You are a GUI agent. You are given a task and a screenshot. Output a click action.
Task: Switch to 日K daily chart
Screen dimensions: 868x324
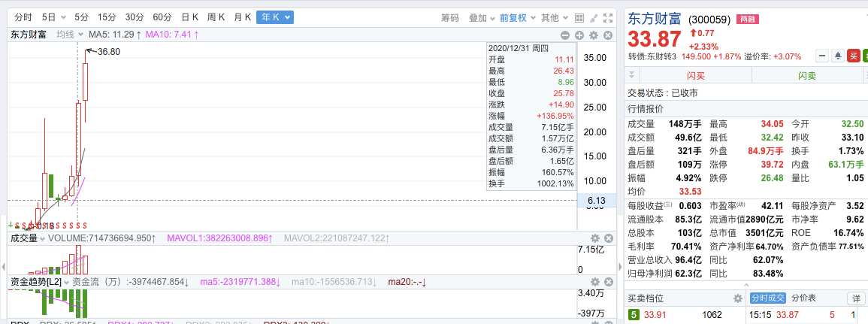coord(190,18)
